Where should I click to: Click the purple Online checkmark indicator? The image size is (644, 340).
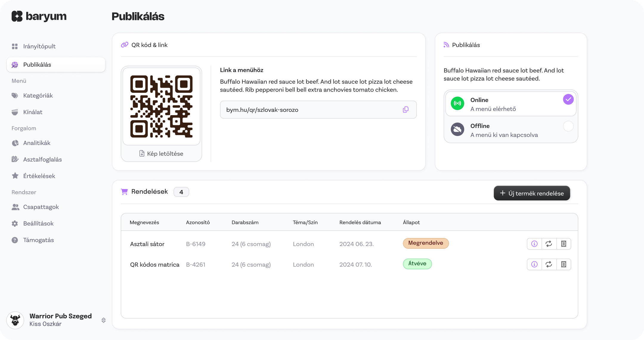pos(568,99)
